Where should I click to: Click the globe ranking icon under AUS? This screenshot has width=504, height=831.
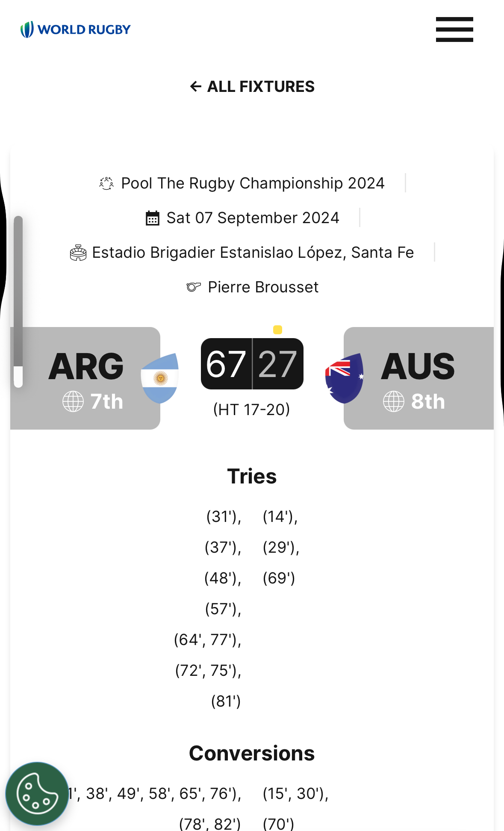coord(393,401)
